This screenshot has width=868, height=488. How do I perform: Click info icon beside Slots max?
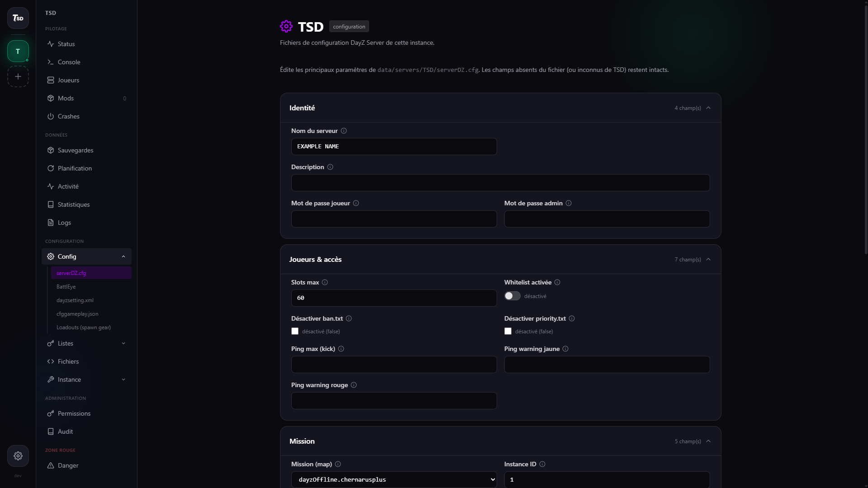[325, 282]
